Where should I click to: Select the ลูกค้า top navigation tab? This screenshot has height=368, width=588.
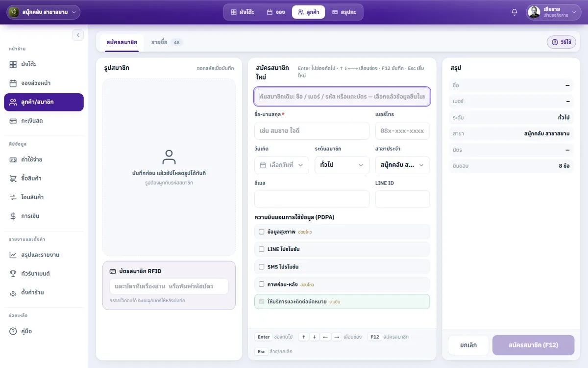click(308, 12)
